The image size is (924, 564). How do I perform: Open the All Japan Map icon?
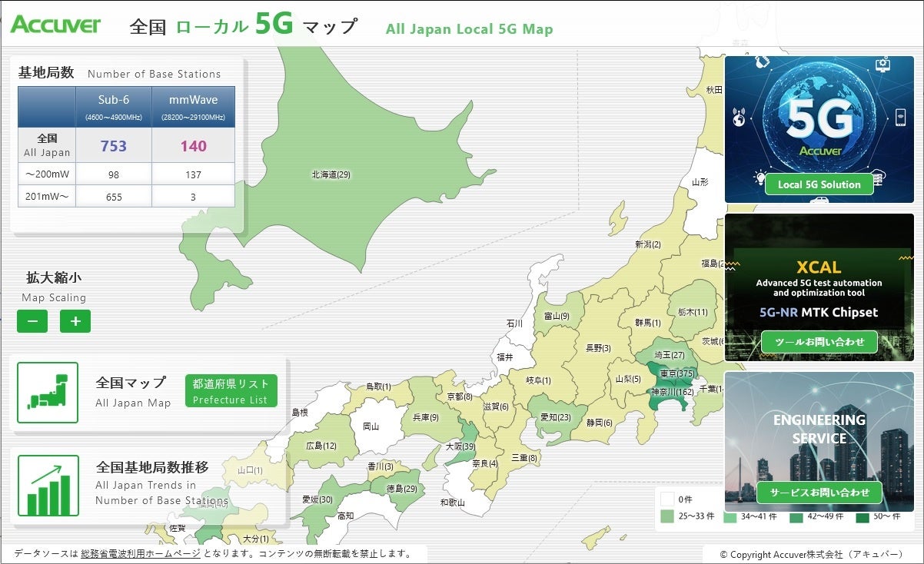coord(48,393)
